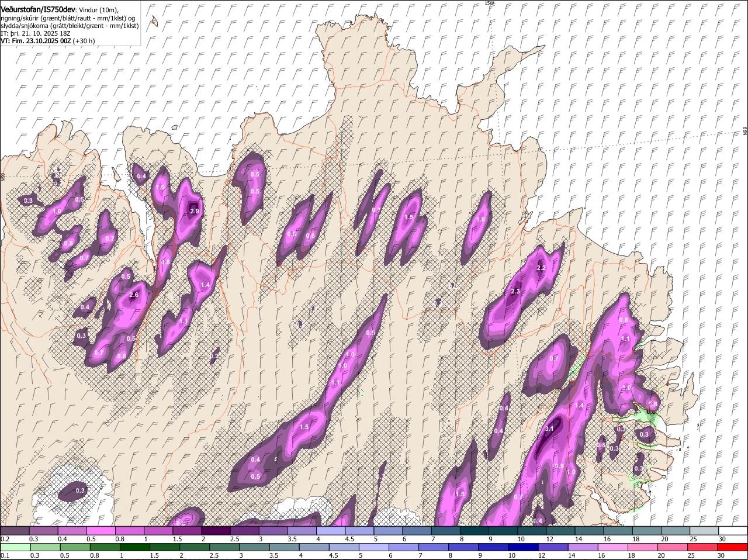Viewport: 748px width, 560px height.
Task: Click the '2.9' precipitation value on the map
Action: click(195, 211)
